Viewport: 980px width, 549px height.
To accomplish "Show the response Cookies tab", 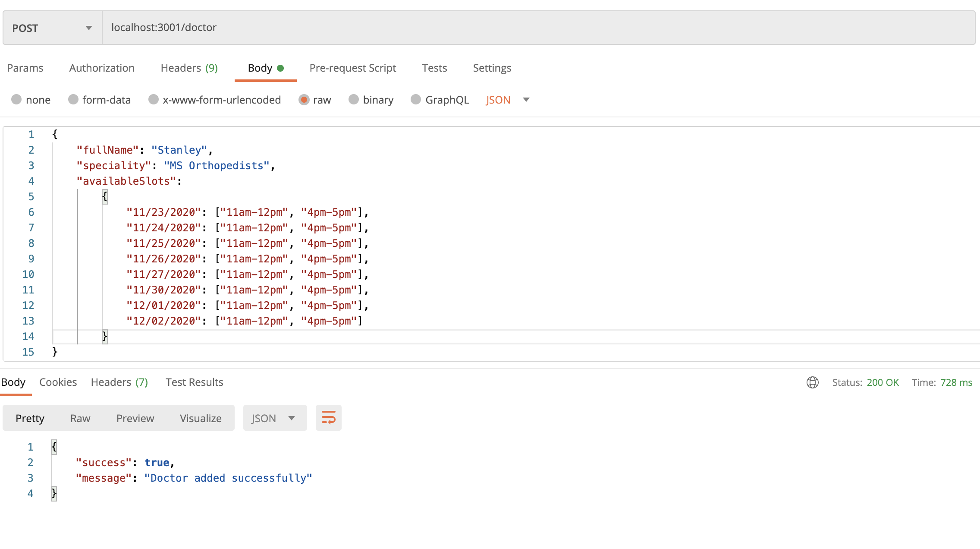I will (58, 382).
